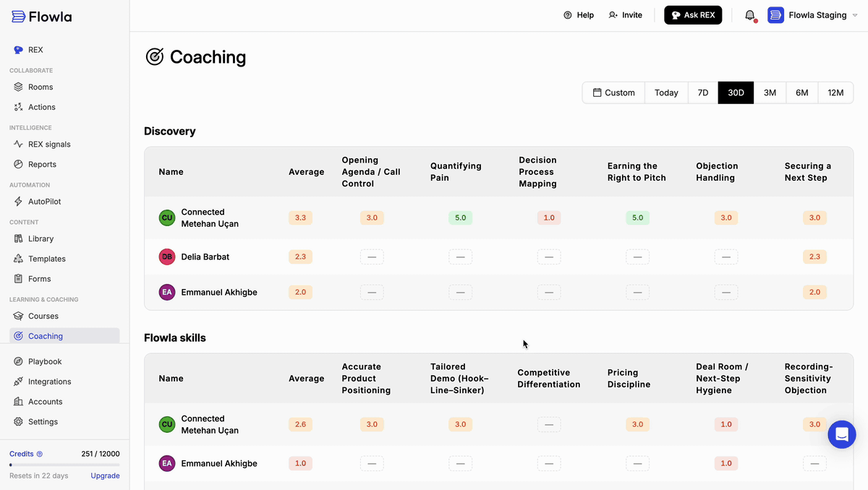The image size is (868, 490).
Task: Click CU avatar in the Discovery table
Action: 167,218
